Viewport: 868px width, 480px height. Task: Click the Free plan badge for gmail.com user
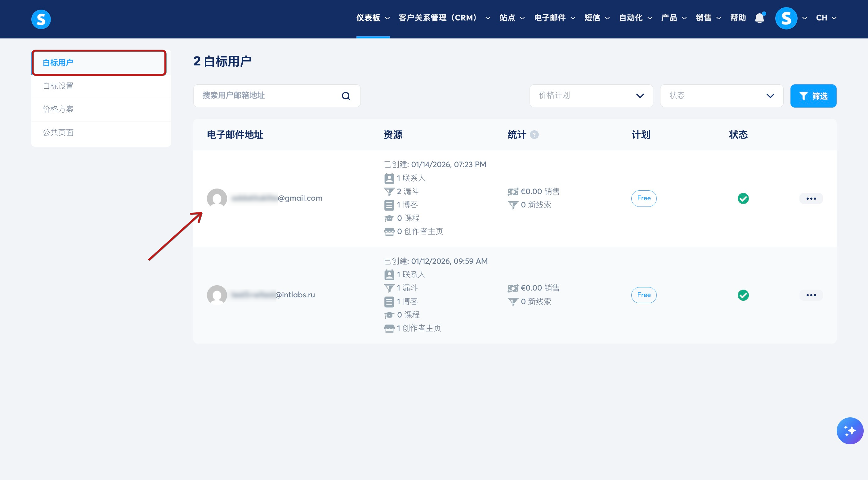coord(644,198)
